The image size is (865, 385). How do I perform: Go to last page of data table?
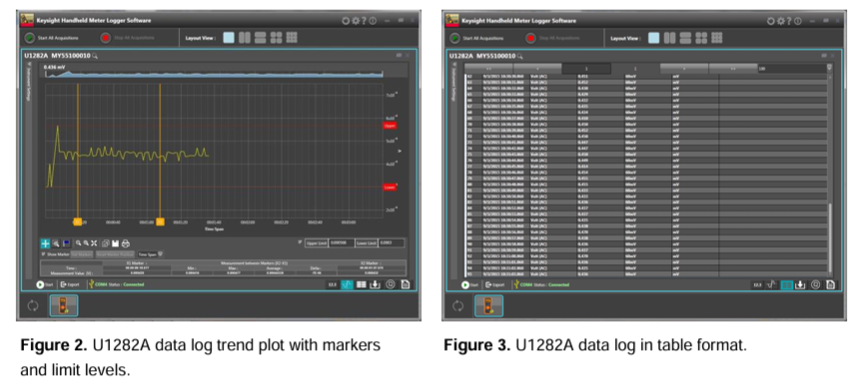pos(733,68)
